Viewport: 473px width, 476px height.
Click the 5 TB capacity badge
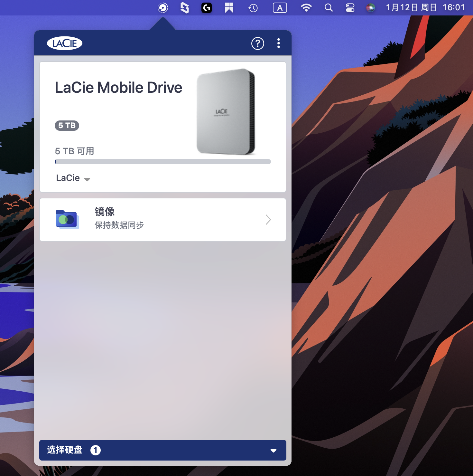click(x=67, y=125)
